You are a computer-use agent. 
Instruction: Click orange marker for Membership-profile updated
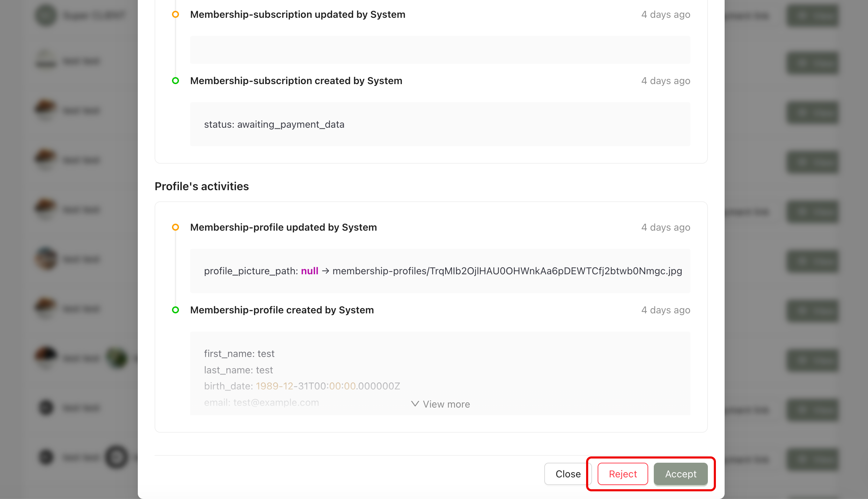(175, 227)
